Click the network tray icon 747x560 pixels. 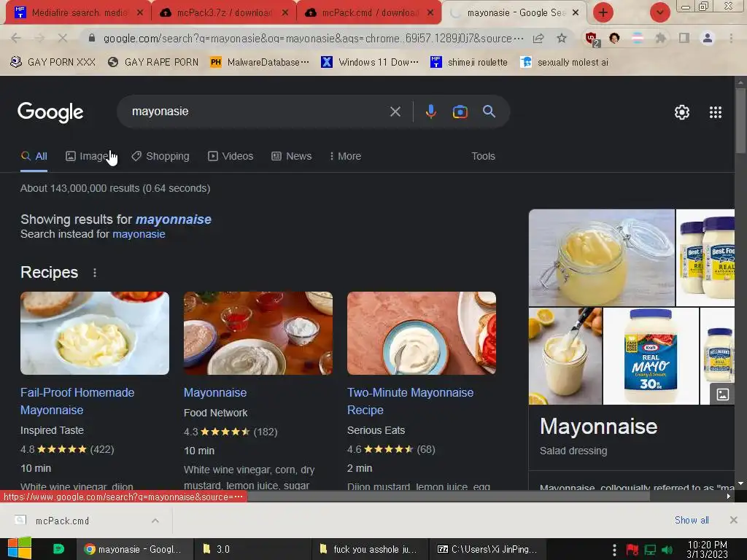pos(650,550)
